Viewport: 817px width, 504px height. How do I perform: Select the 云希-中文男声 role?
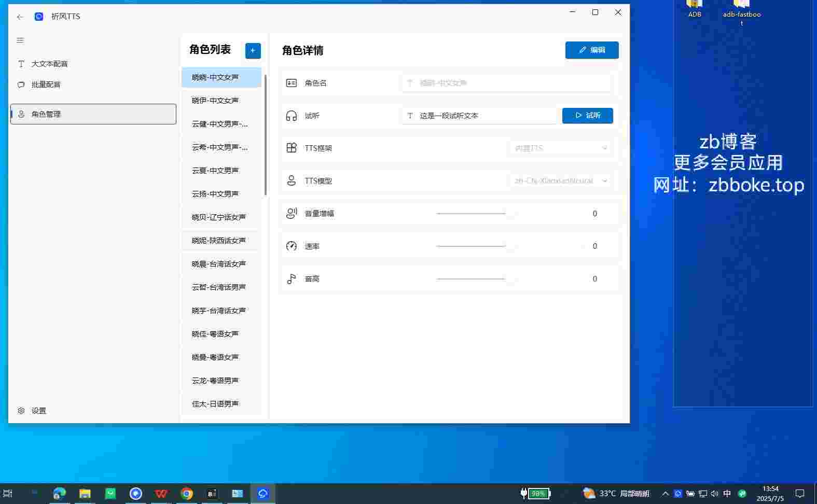[221, 147]
